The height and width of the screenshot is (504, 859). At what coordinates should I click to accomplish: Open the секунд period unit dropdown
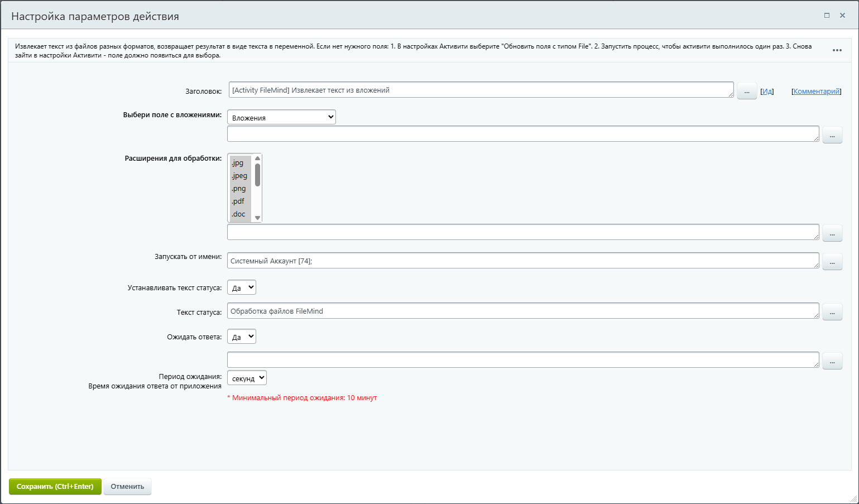[247, 378]
